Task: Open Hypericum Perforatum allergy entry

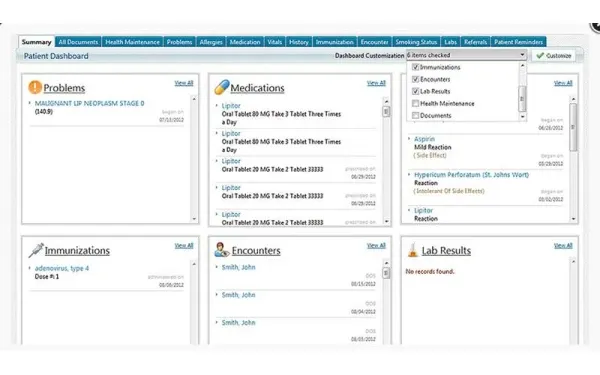Action: [x=471, y=174]
